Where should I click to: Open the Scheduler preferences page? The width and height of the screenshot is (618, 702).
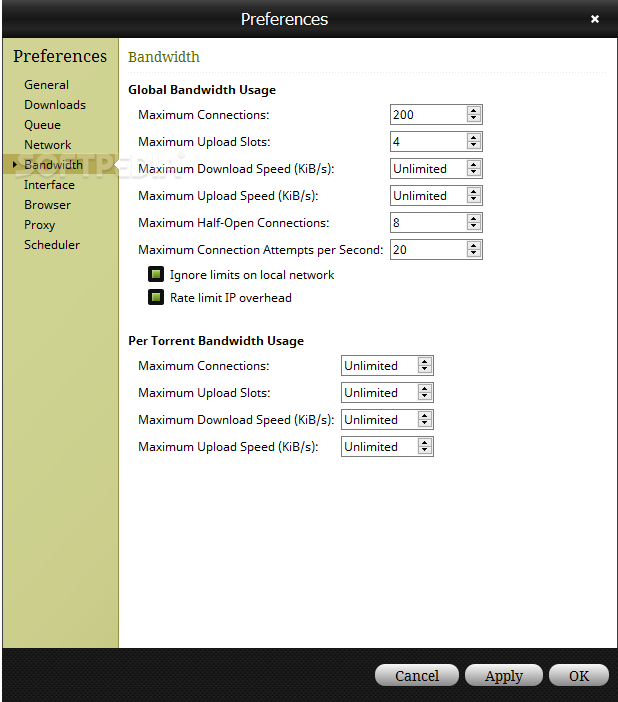[52, 245]
